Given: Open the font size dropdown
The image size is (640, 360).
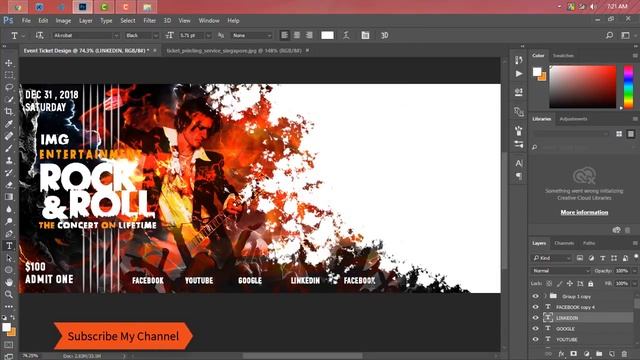Looking at the screenshot, I should (x=208, y=36).
